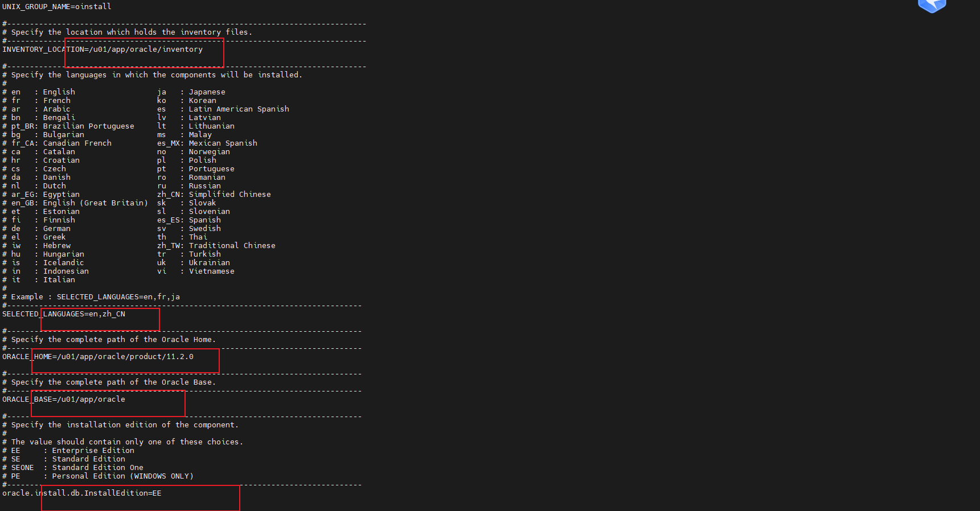The image size is (980, 511).
Task: Select the 'no : Norwegian' entry
Action: pyautogui.click(x=194, y=152)
